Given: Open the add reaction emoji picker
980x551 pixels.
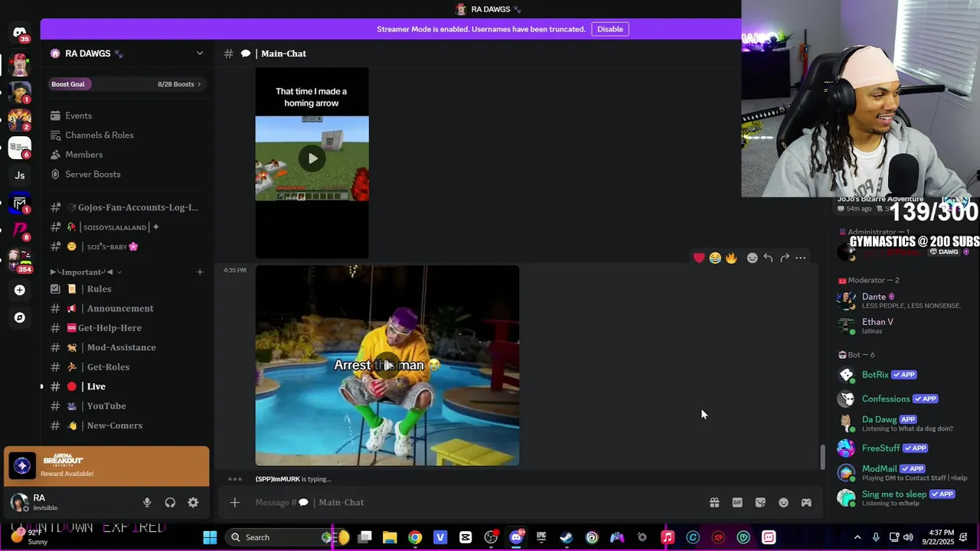Looking at the screenshot, I should coord(752,258).
